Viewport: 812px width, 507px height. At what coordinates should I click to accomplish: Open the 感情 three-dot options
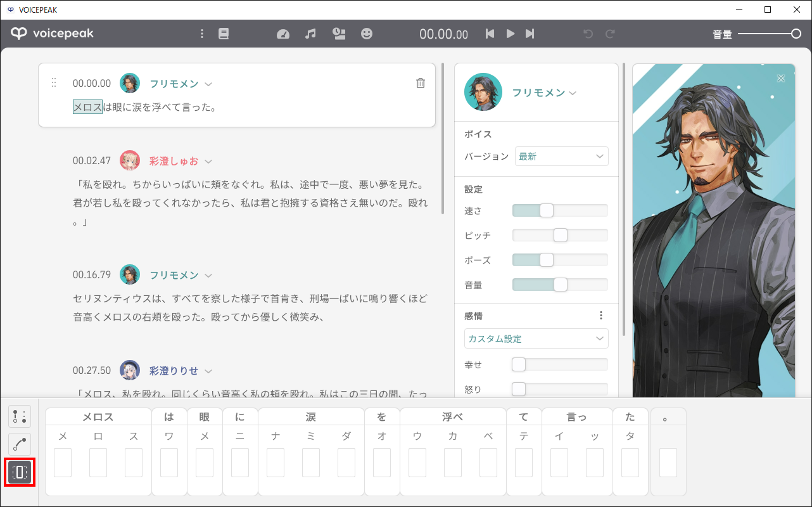coord(601,315)
